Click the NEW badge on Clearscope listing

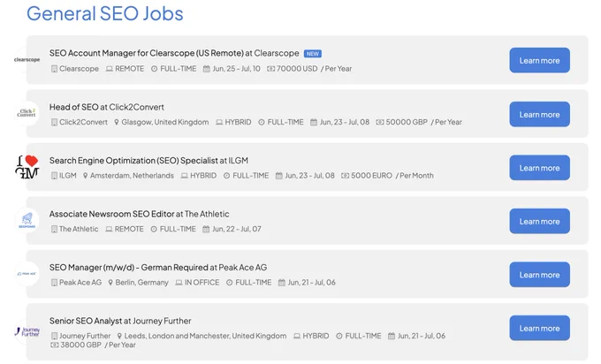(312, 54)
